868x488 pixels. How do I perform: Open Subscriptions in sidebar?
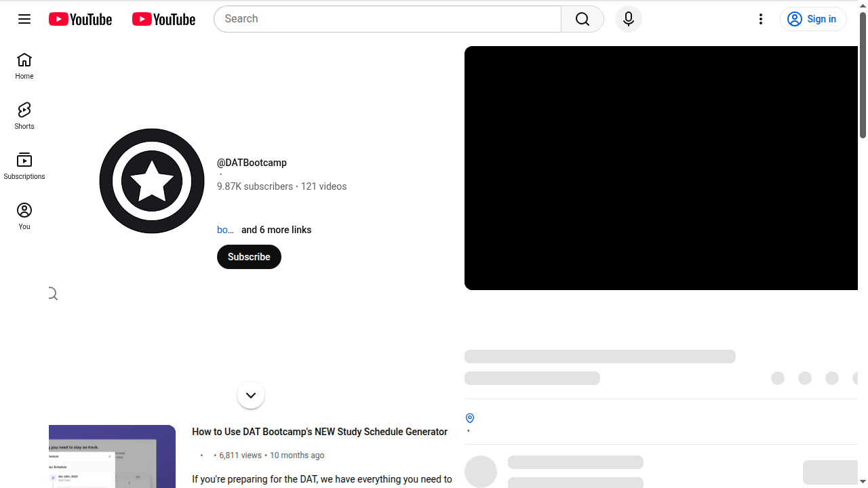(24, 166)
